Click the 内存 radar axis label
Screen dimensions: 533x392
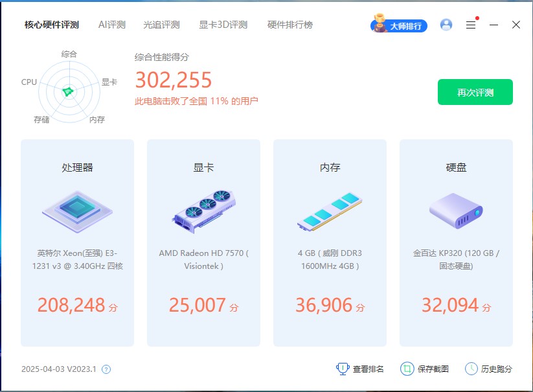pyautogui.click(x=97, y=120)
